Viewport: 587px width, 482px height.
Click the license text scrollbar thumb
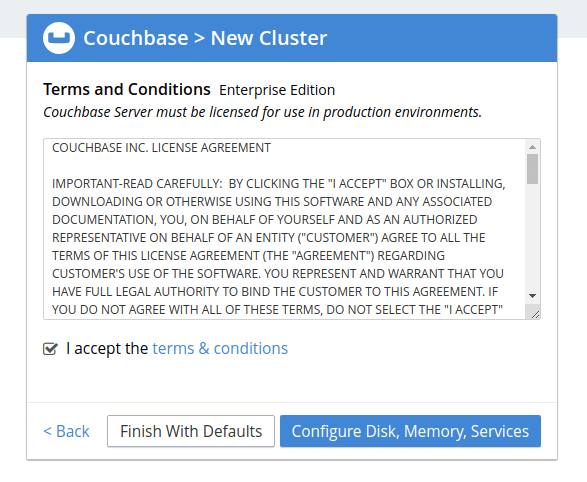click(532, 169)
